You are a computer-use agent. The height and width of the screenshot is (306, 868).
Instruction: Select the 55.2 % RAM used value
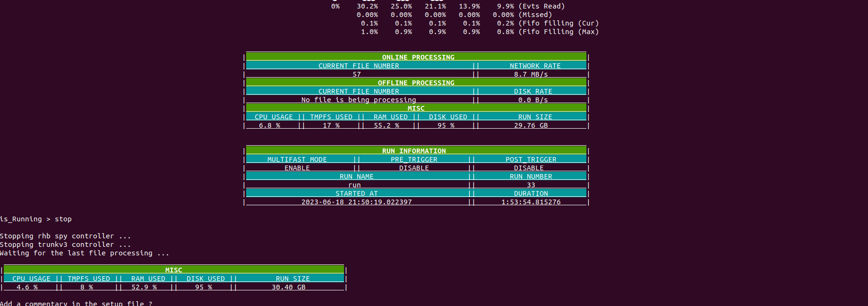(386, 125)
